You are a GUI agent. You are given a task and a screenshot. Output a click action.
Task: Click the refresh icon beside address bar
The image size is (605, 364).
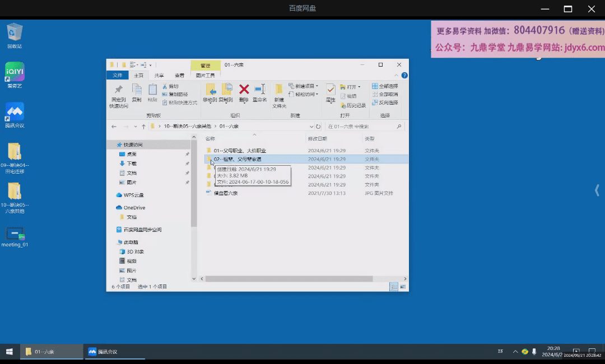tap(318, 127)
